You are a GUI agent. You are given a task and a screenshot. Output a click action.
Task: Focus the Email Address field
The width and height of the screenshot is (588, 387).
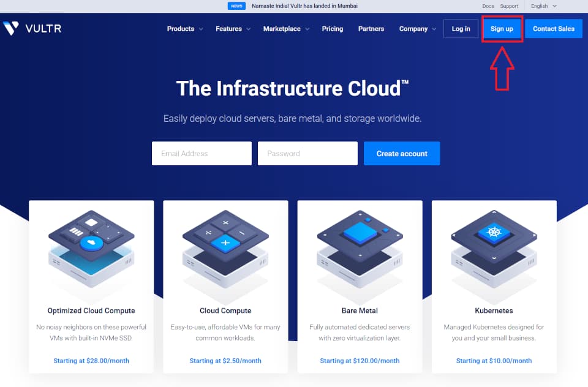tap(202, 153)
